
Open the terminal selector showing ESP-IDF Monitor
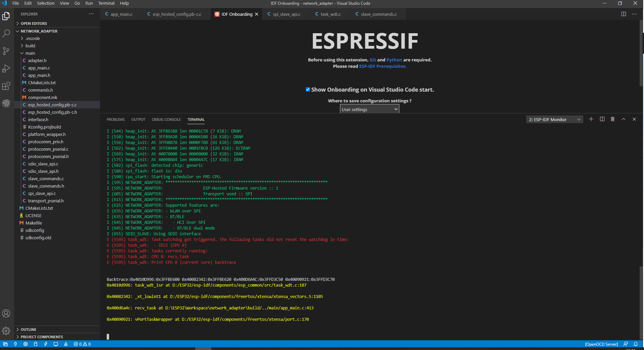tap(554, 119)
